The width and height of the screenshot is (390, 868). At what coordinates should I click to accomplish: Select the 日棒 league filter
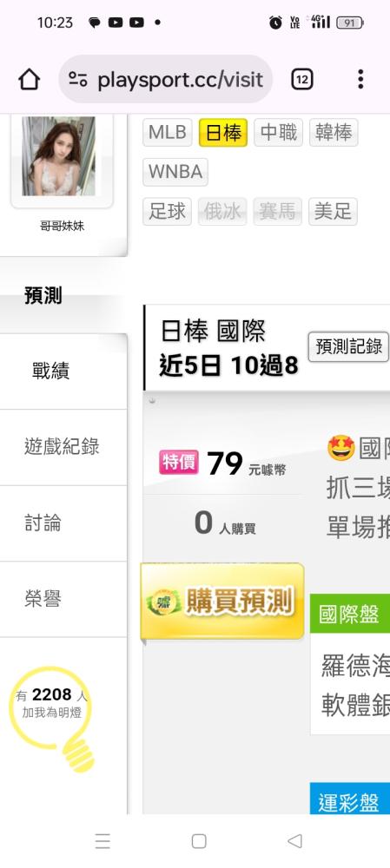(x=223, y=132)
